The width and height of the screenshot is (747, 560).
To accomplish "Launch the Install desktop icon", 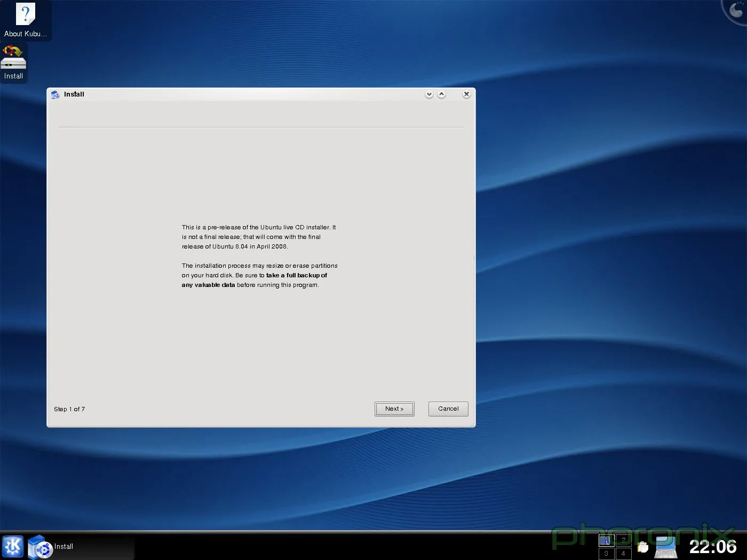I will (13, 62).
